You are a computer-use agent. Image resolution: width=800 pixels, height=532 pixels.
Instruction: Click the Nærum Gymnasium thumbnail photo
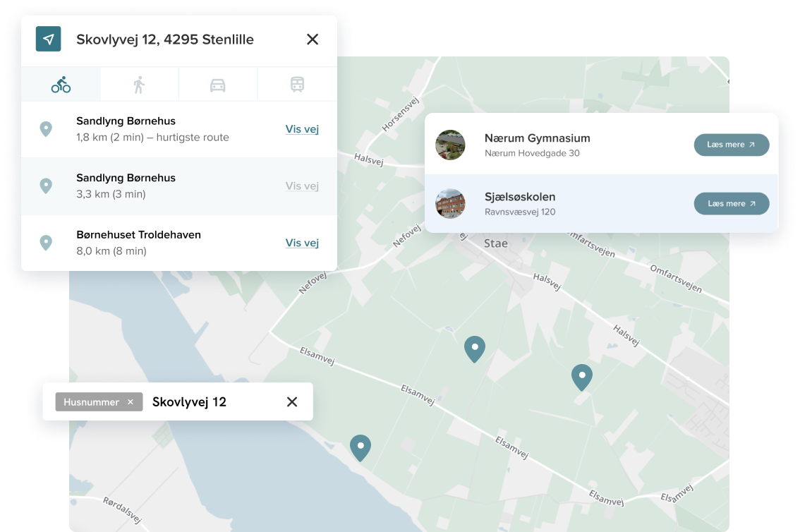(450, 145)
